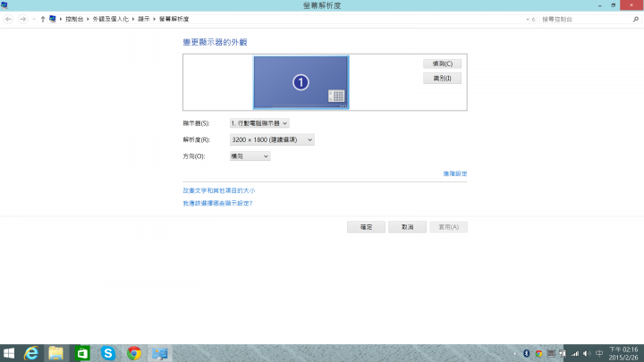Restore down the 螢幕解析度 window
The width and height of the screenshot is (644, 362).
(614, 5)
